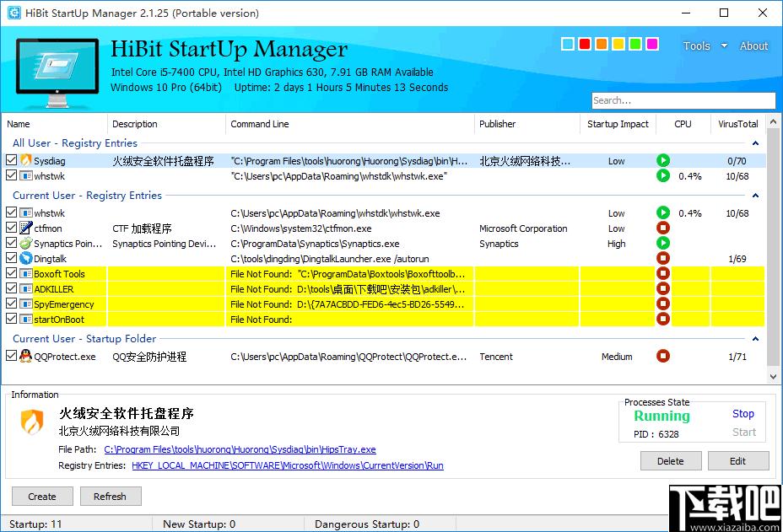Open the About menu
This screenshot has height=532, width=783.
pyautogui.click(x=753, y=46)
